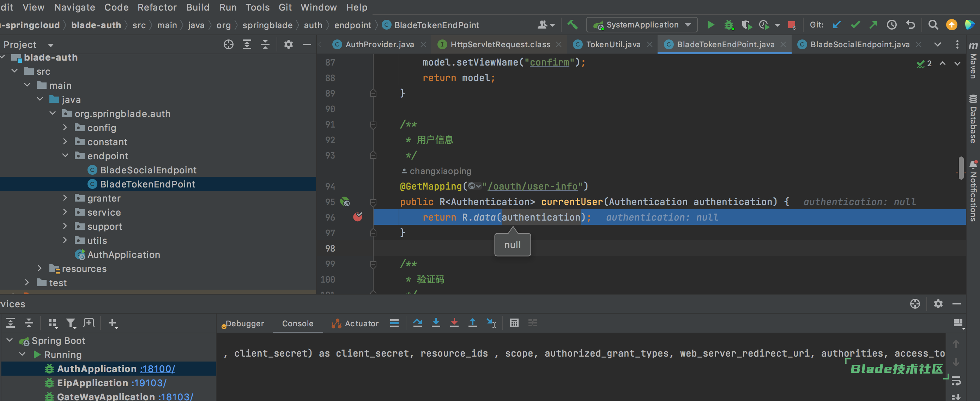The width and height of the screenshot is (980, 401).
Task: Filter services with funnel icon
Action: (71, 323)
